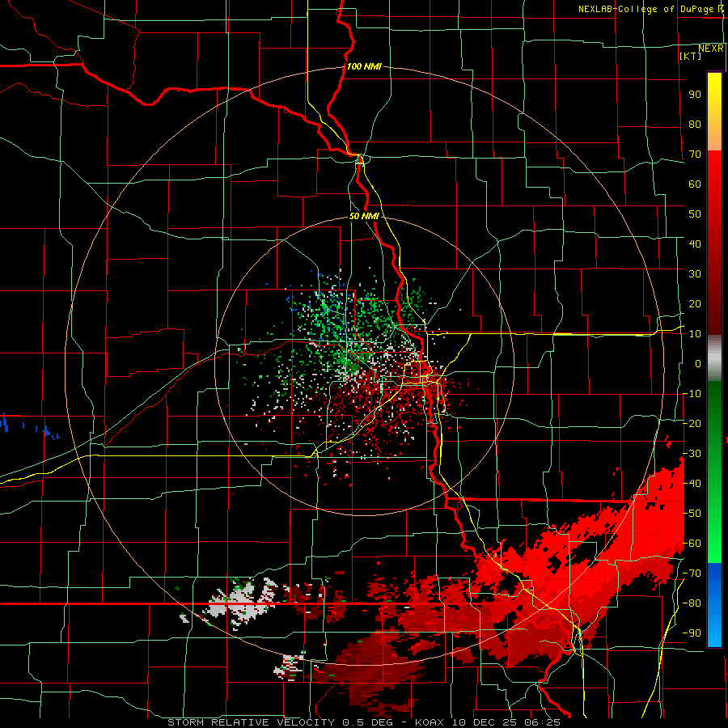Click the 0 value beside the gray band
This screenshot has height=728, width=728.
click(x=698, y=364)
